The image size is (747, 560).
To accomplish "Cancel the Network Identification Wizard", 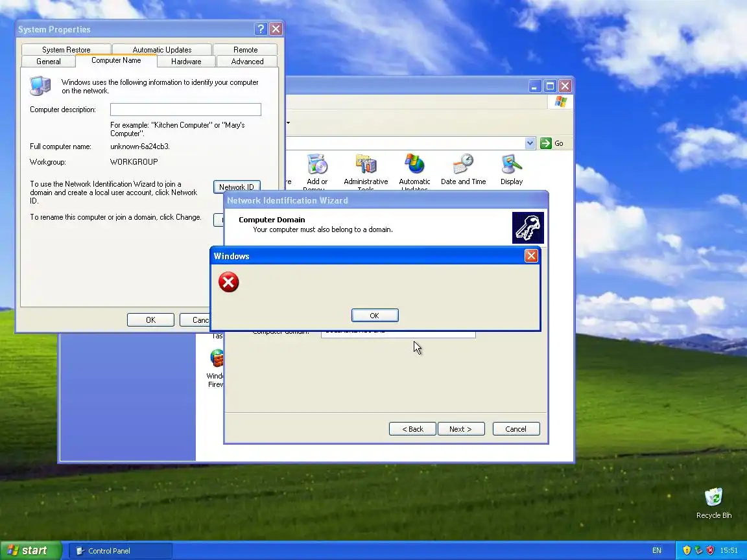I will pyautogui.click(x=516, y=428).
